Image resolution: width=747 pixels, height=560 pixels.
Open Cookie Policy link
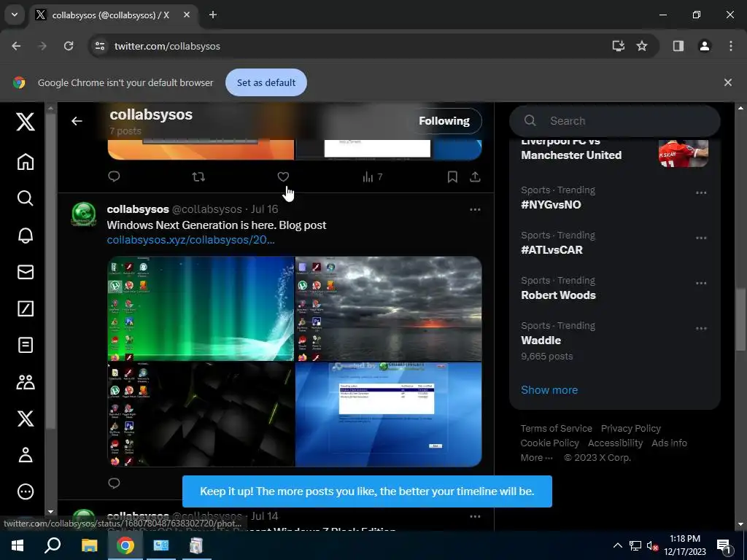click(x=549, y=443)
